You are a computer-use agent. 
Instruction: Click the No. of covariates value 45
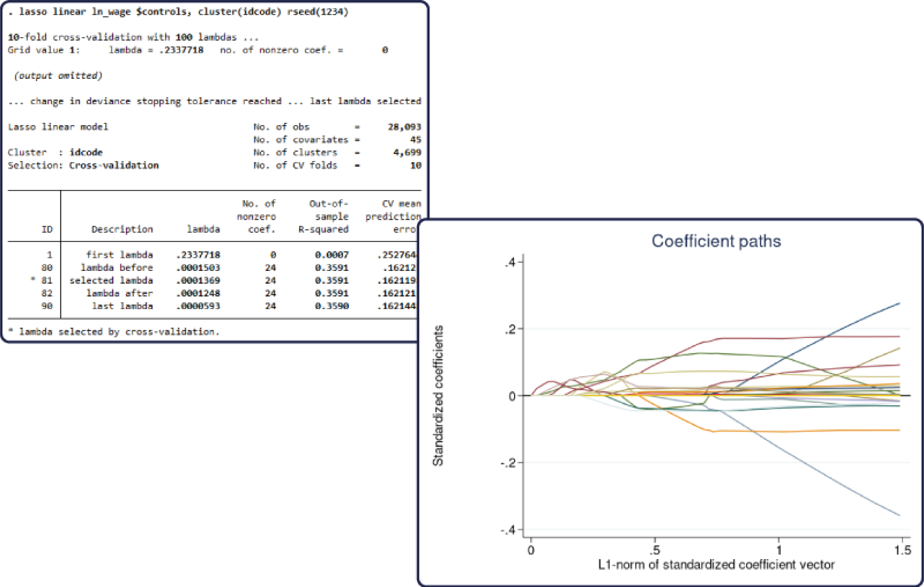(x=416, y=140)
